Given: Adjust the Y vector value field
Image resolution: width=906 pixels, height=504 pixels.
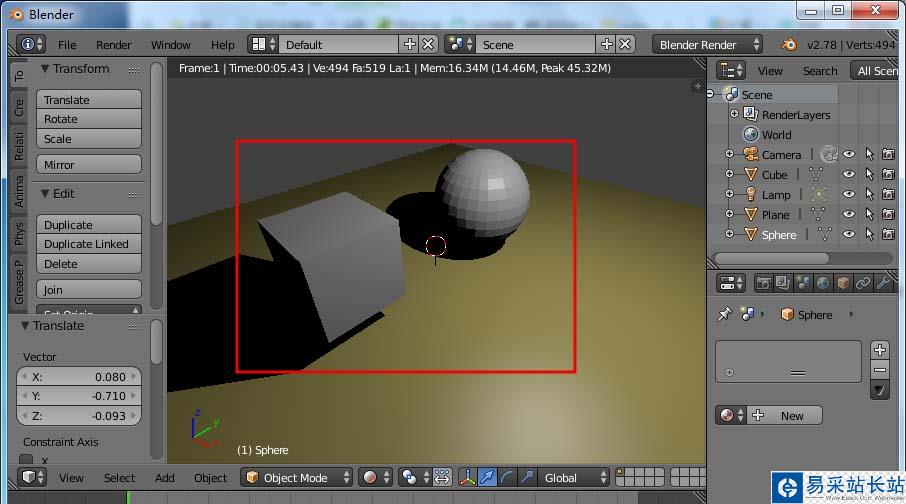Looking at the screenshot, I should [79, 396].
